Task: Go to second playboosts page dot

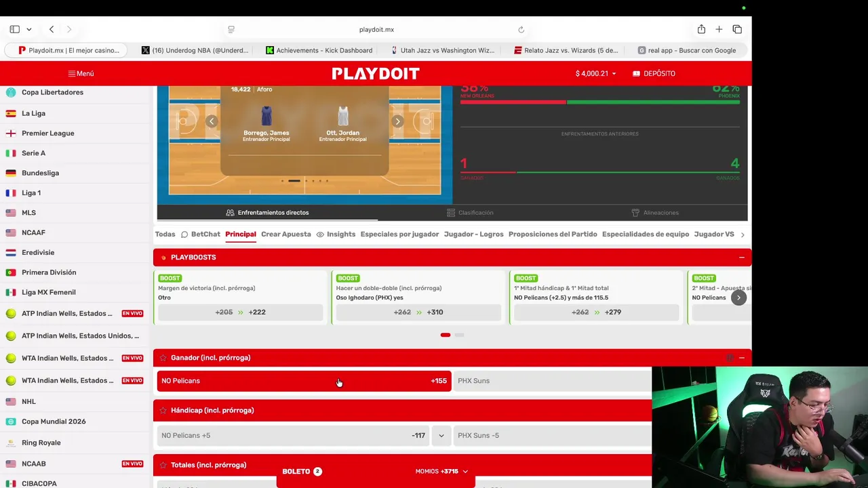Action: coord(459,335)
